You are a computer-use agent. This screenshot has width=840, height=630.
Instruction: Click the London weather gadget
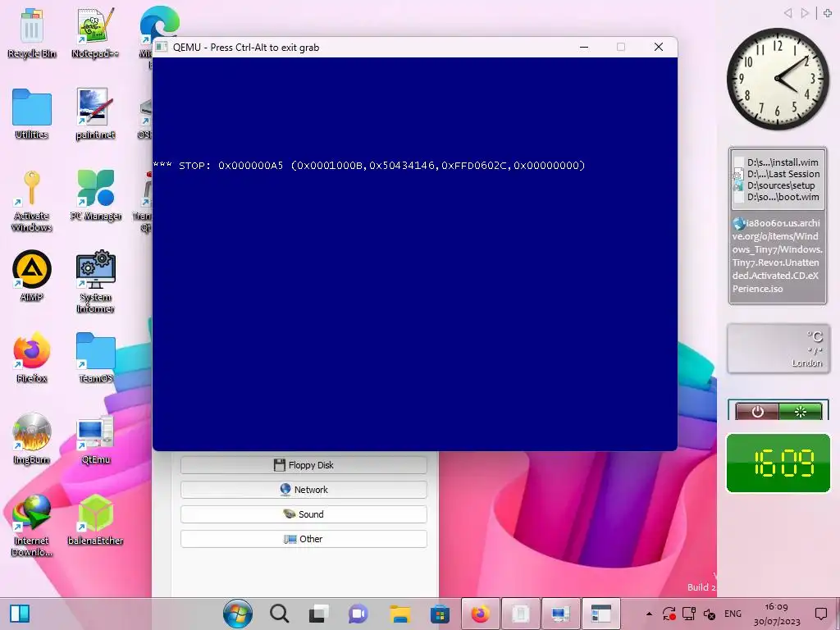pos(778,348)
